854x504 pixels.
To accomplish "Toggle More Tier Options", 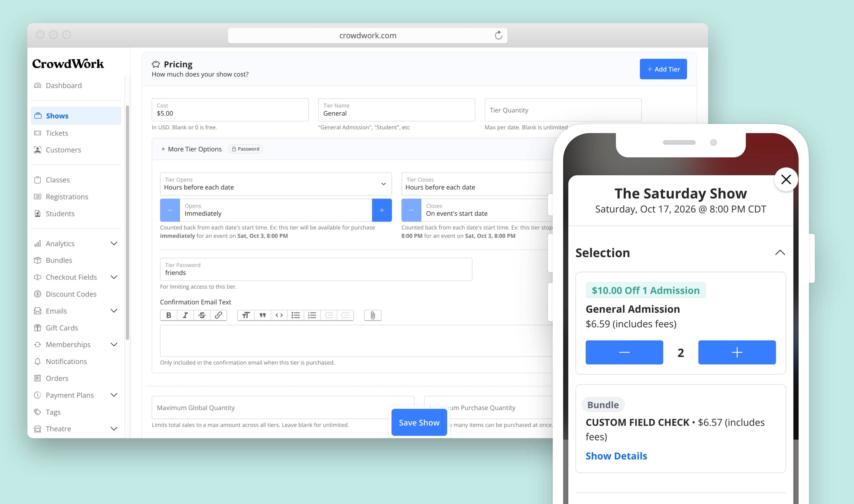I will pos(191,149).
